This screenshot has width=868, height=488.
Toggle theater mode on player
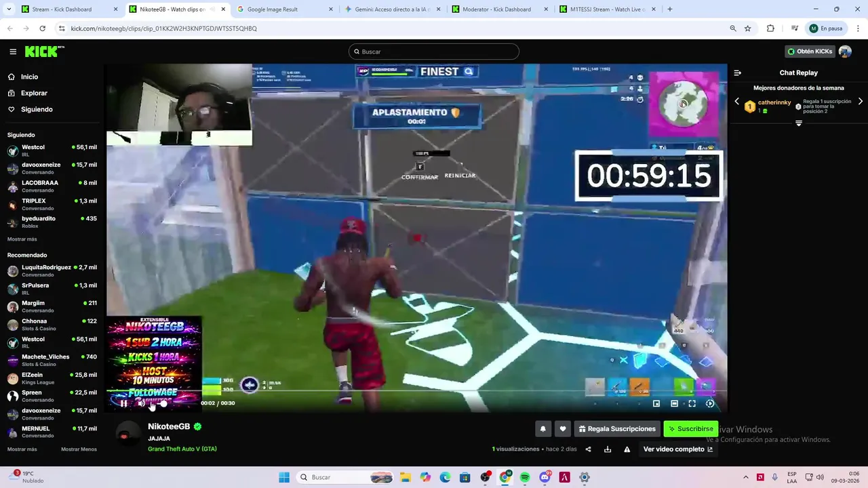point(674,403)
